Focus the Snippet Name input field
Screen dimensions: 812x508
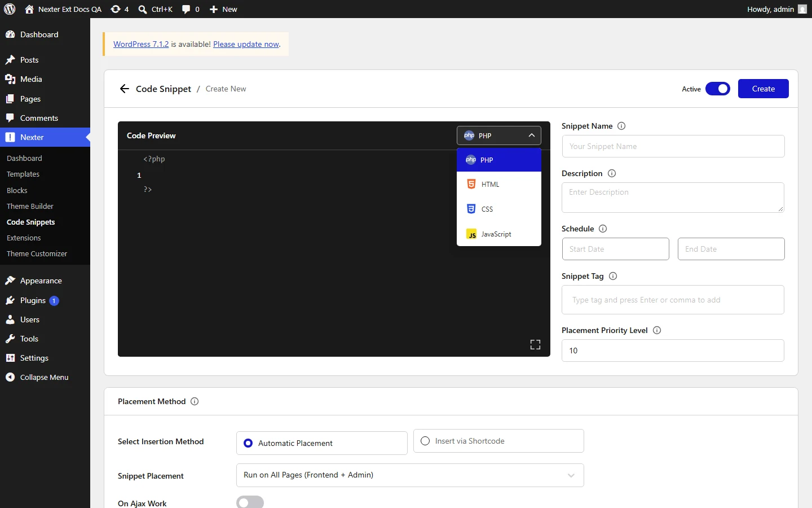pyautogui.click(x=673, y=146)
